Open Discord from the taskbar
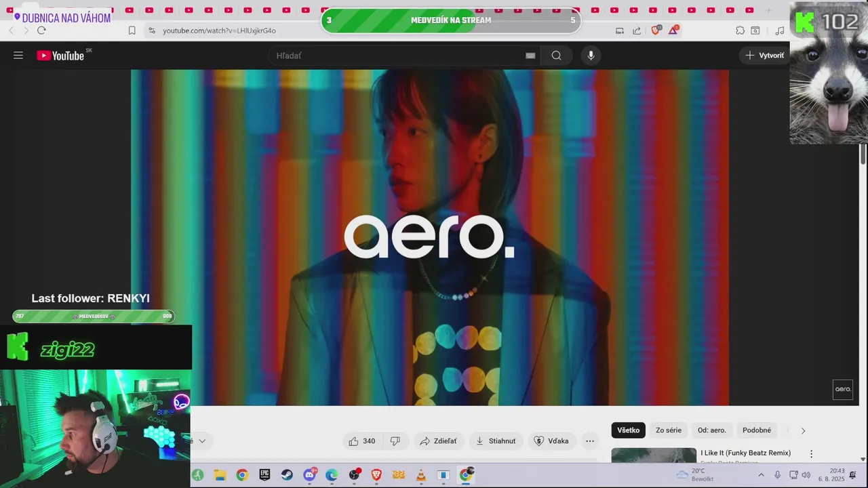 309,475
